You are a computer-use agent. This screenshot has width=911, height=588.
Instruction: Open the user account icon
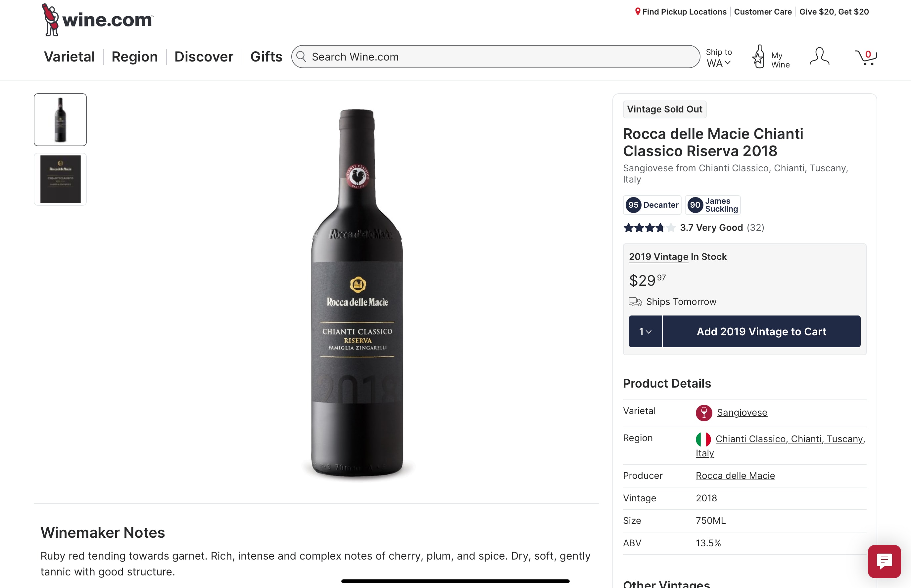(x=819, y=57)
